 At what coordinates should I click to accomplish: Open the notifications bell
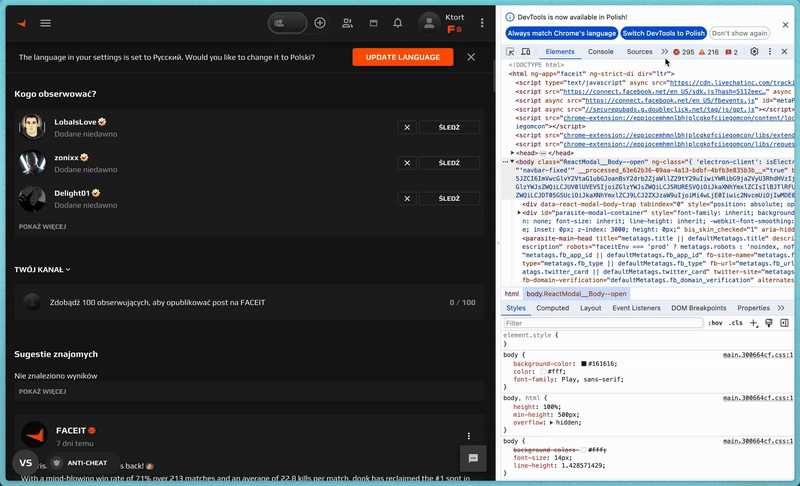click(x=397, y=23)
